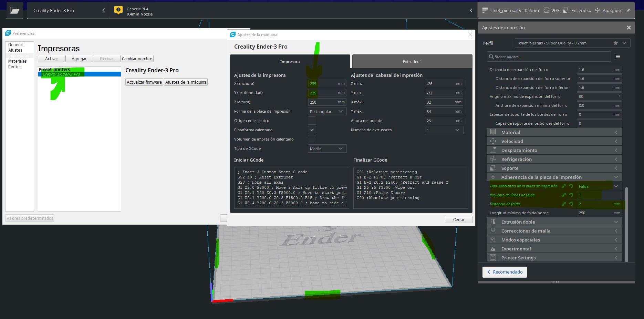644x319 pixels.
Task: Click the Velocidad speedometer icon
Action: pyautogui.click(x=493, y=141)
